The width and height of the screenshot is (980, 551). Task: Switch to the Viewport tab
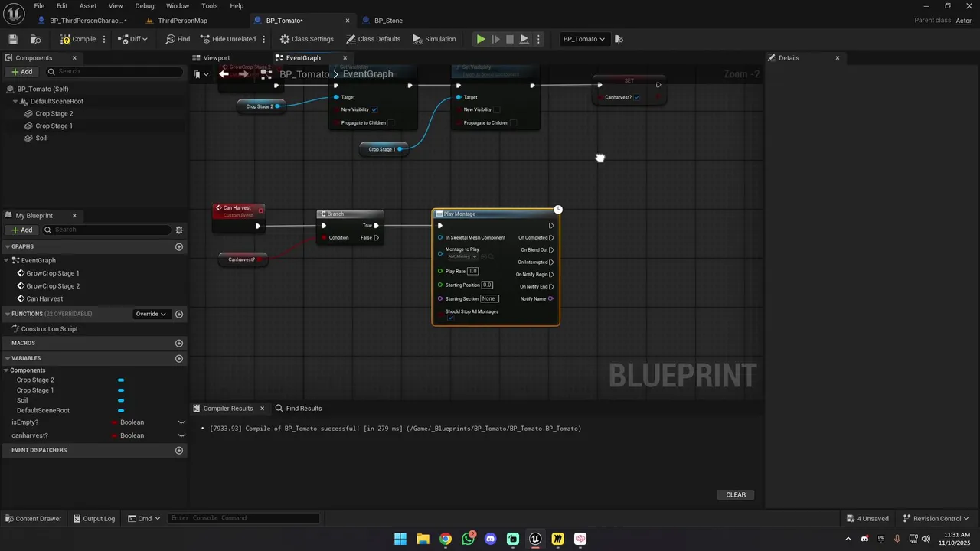[x=216, y=58]
